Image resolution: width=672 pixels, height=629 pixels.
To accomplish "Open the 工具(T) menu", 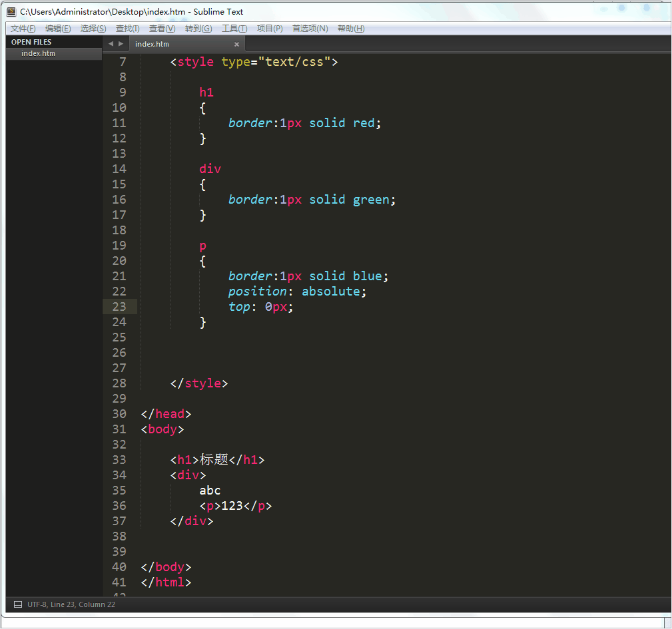I will coord(234,28).
